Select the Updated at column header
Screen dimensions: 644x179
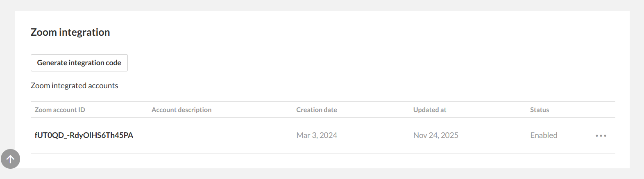430,110
